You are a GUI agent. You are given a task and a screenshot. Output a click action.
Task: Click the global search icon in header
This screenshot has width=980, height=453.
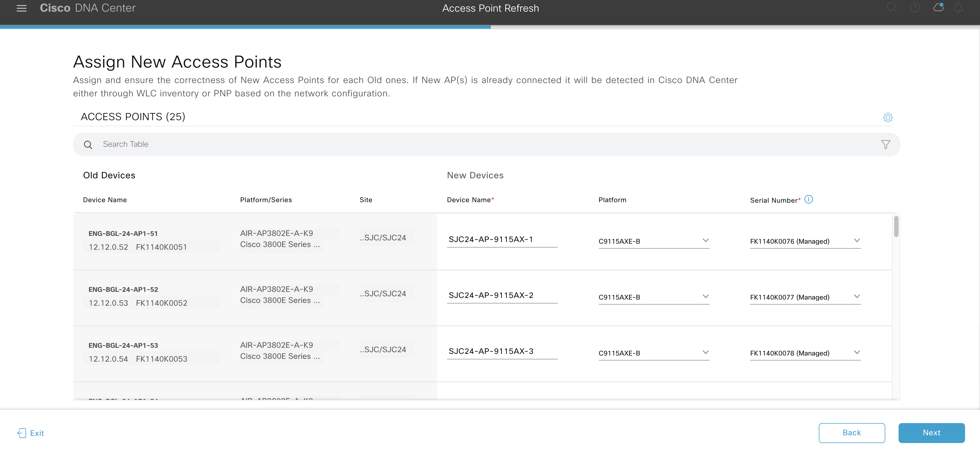[891, 7]
